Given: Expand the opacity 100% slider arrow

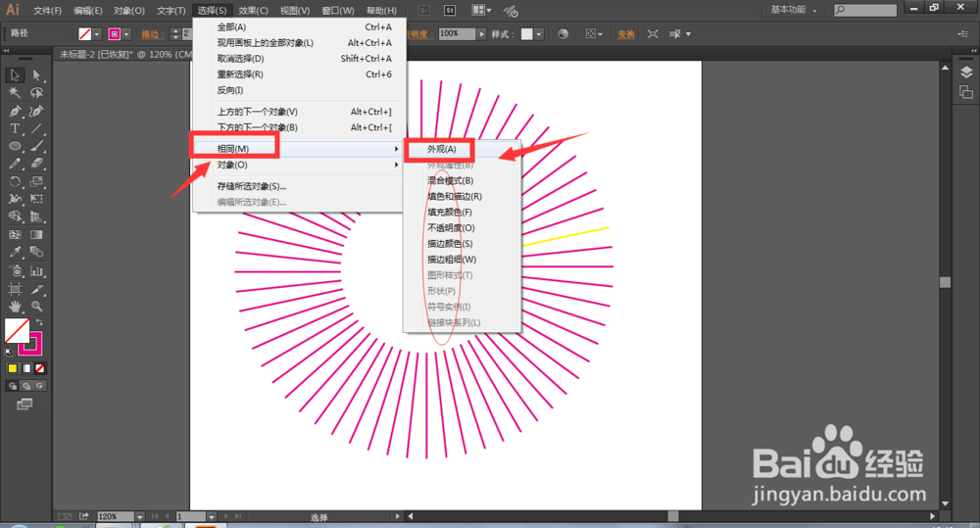Looking at the screenshot, I should tap(481, 34).
